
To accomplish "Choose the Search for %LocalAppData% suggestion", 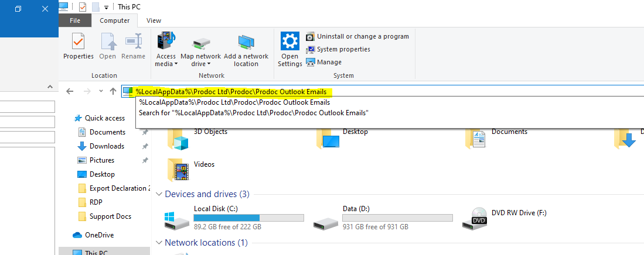I will [253, 112].
